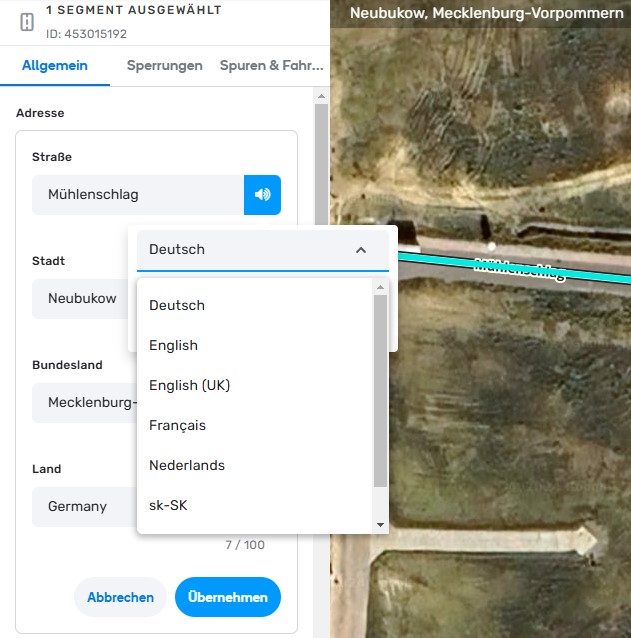Image resolution: width=631 pixels, height=638 pixels.
Task: Click the language list scrollbar thumb
Action: (380, 390)
